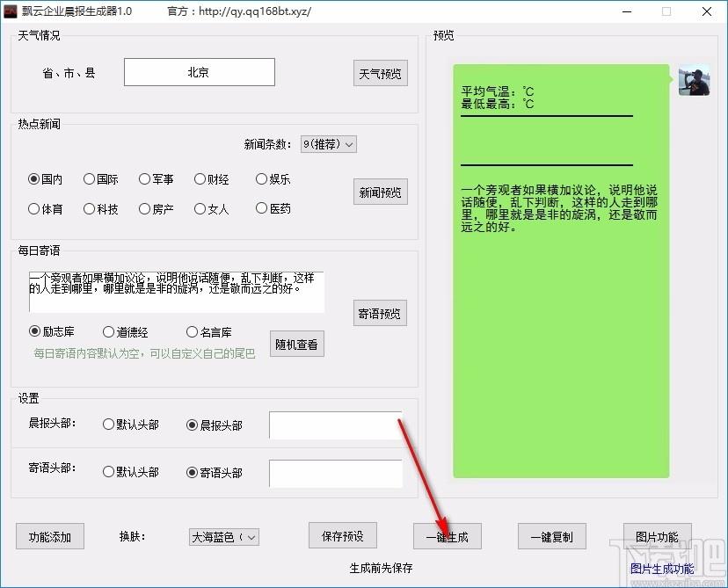728x588 pixels.
Task: Click the app icon in title bar
Action: point(11,11)
